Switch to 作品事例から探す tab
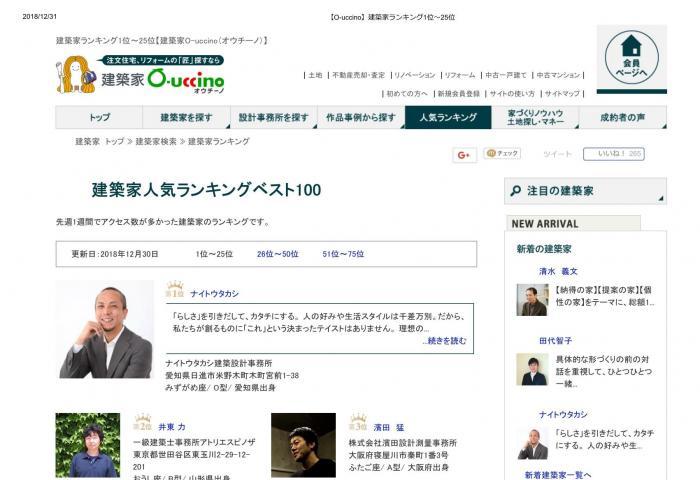 click(360, 118)
